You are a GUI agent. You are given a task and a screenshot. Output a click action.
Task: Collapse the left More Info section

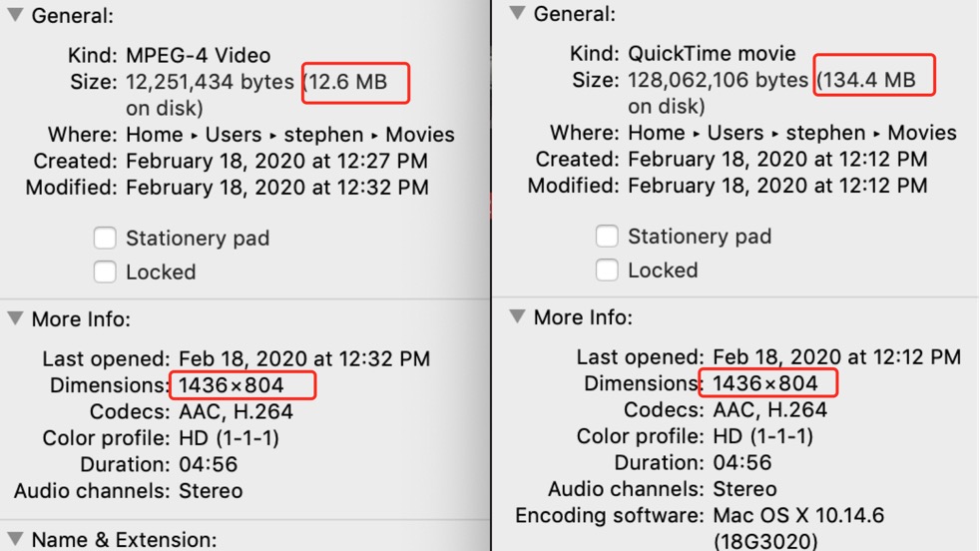tap(16, 318)
